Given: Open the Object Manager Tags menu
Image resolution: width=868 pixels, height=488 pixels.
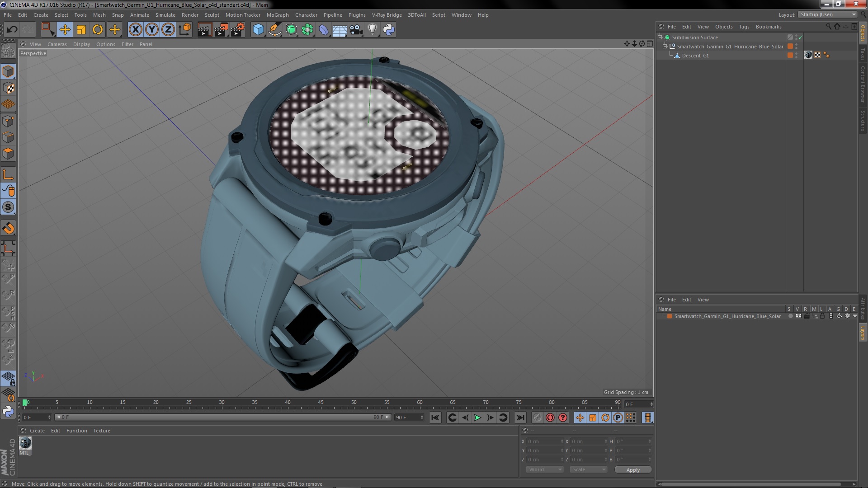Looking at the screenshot, I should coord(744,27).
